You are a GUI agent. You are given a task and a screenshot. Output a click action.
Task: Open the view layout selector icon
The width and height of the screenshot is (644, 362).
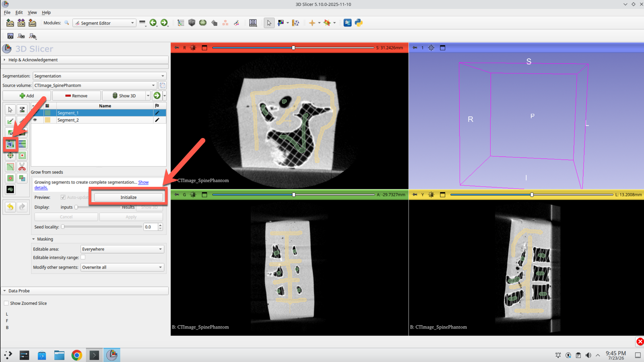pos(253,23)
